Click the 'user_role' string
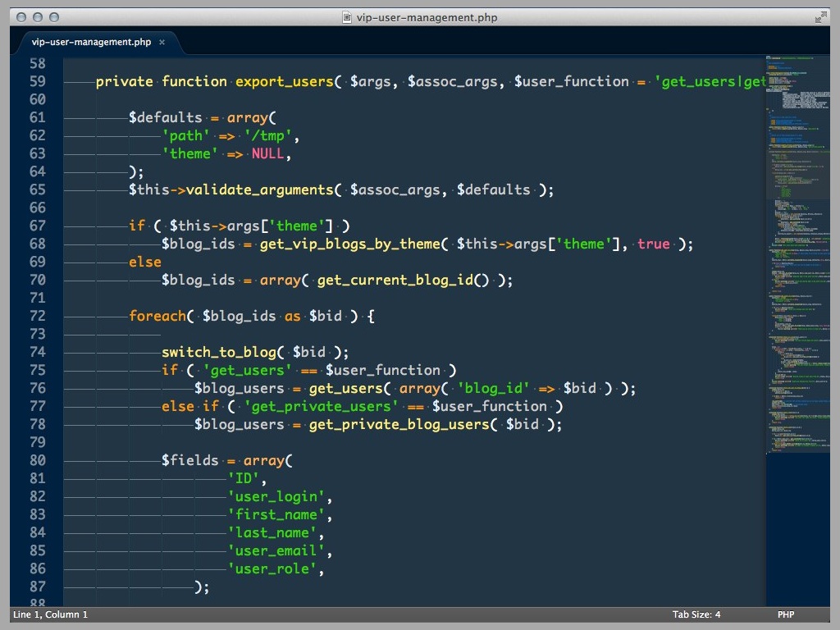 tap(272, 569)
